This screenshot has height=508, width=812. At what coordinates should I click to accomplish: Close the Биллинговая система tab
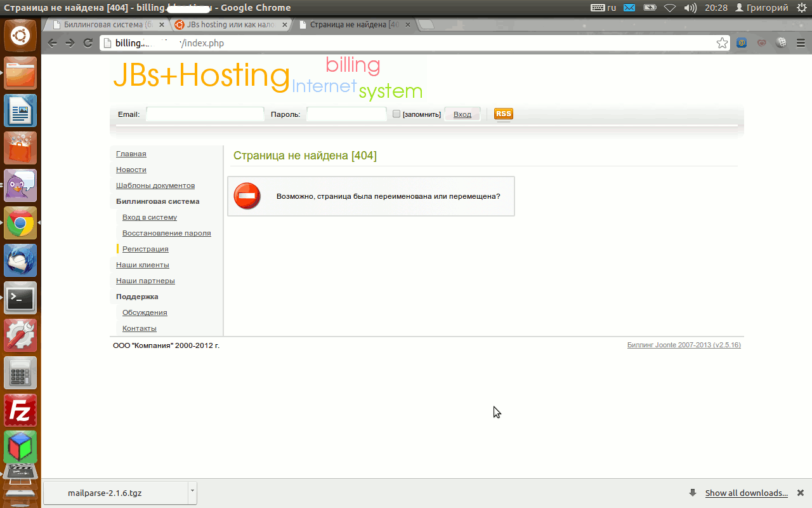coord(162,25)
